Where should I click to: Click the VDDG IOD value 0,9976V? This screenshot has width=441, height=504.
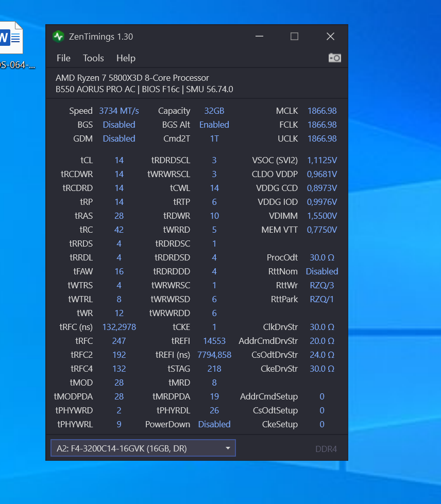(322, 202)
